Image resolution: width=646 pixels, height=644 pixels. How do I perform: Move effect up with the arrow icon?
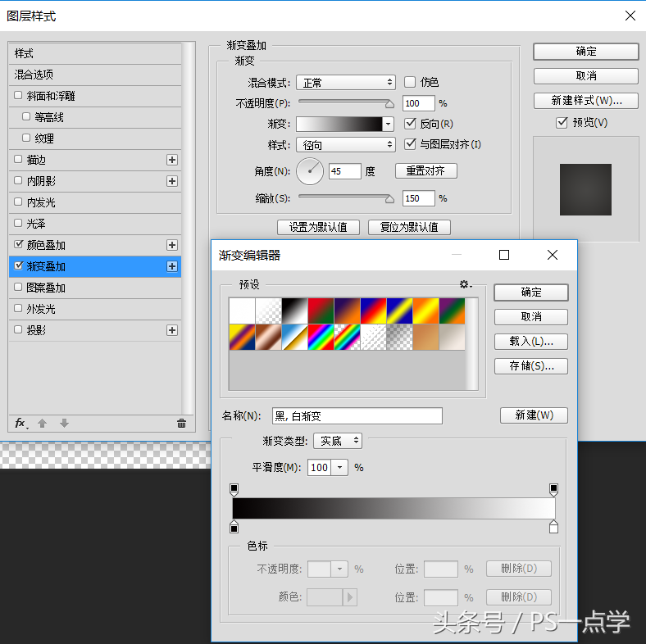pyautogui.click(x=42, y=423)
